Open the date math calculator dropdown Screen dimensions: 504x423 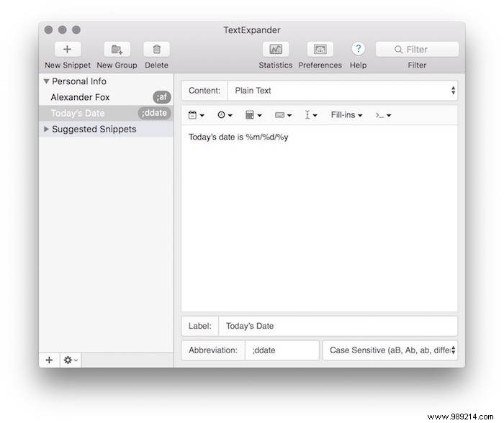(253, 115)
